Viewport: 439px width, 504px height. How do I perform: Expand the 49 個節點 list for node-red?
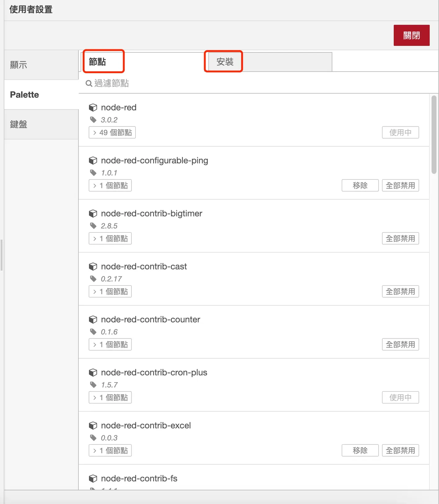[112, 132]
